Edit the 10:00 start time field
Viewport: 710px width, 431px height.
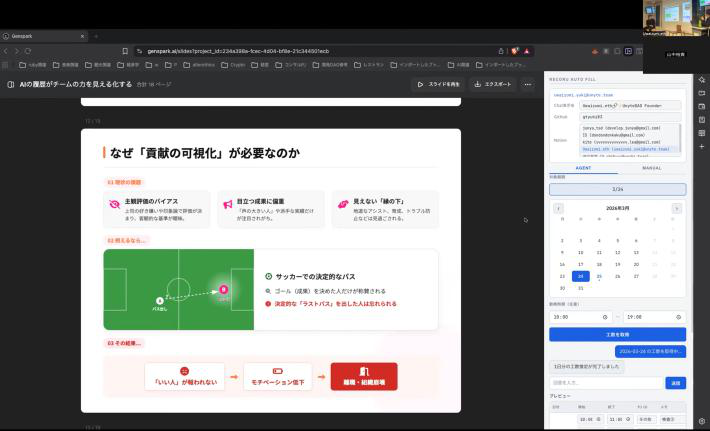(x=580, y=317)
